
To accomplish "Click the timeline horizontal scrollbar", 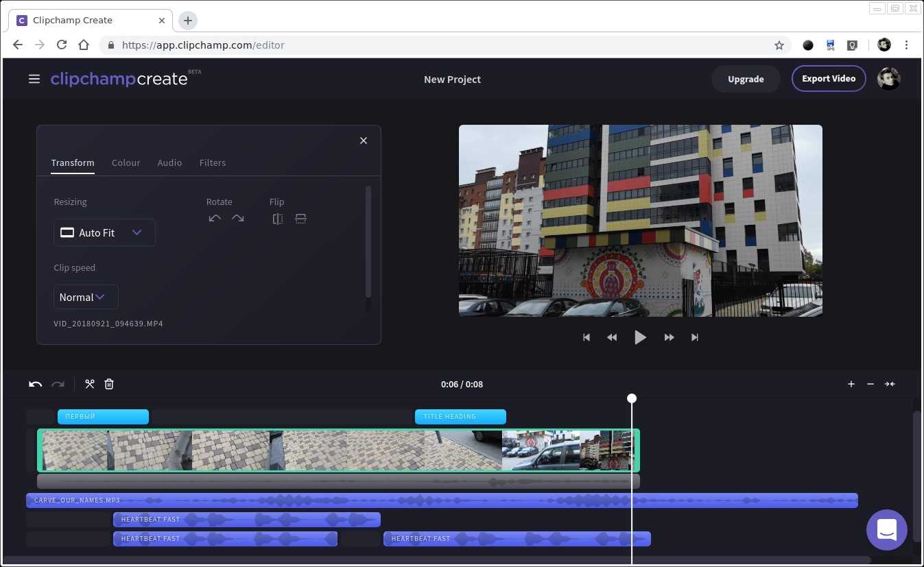I will (437, 560).
